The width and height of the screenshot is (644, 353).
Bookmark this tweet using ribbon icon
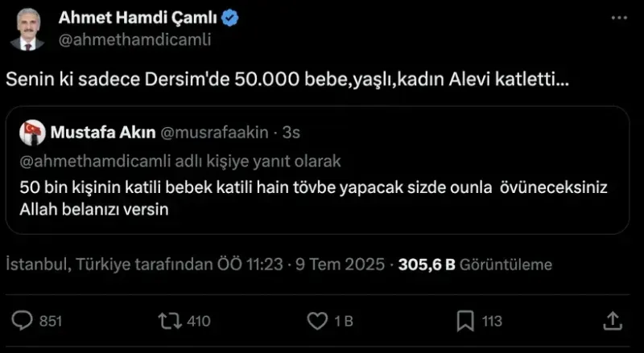click(x=464, y=321)
